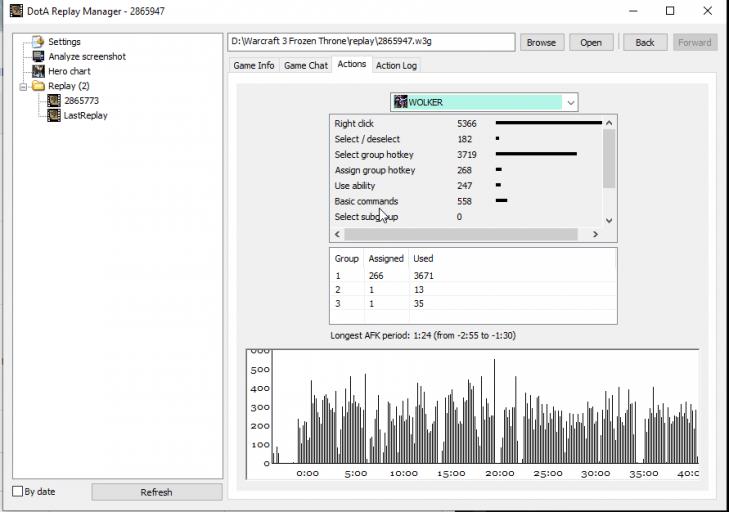This screenshot has height=512, width=729.
Task: Click the 20:00 label on the chart
Action: (500, 473)
